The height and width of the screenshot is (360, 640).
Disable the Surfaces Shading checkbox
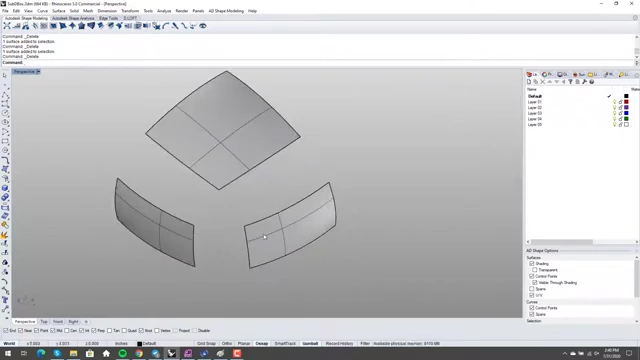[531, 264]
